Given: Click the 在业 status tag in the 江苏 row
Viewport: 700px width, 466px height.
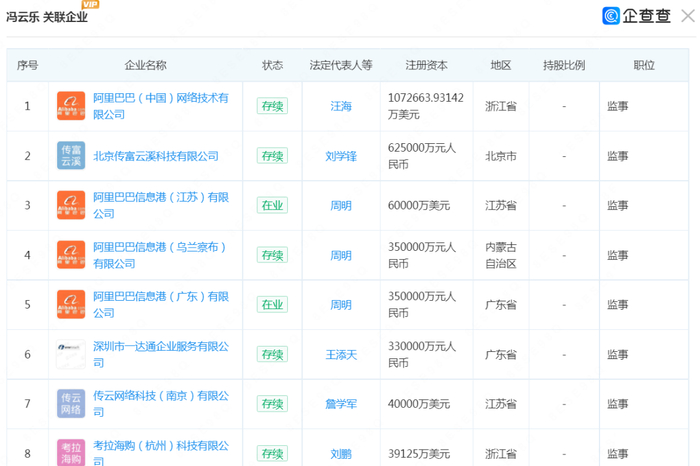Looking at the screenshot, I should point(272,205).
